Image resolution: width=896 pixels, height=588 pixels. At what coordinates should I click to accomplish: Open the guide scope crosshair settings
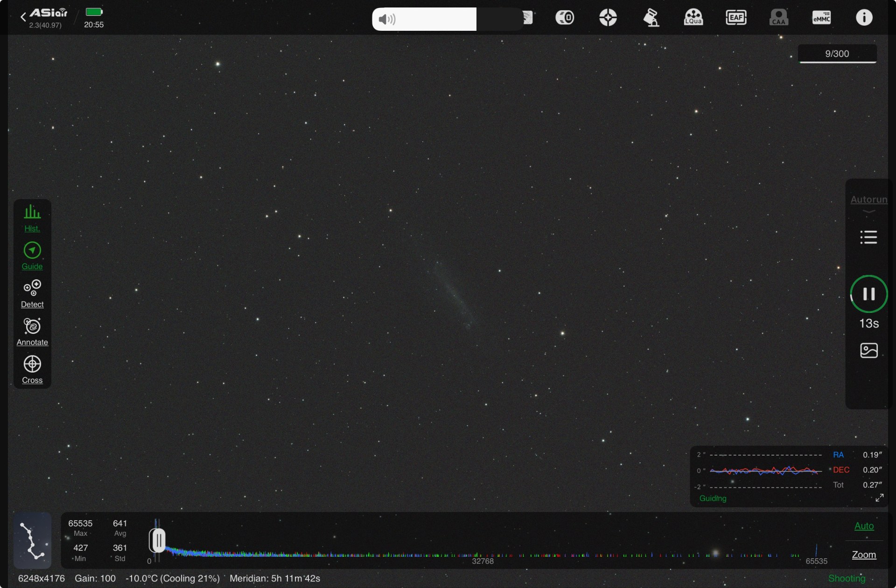coord(608,18)
